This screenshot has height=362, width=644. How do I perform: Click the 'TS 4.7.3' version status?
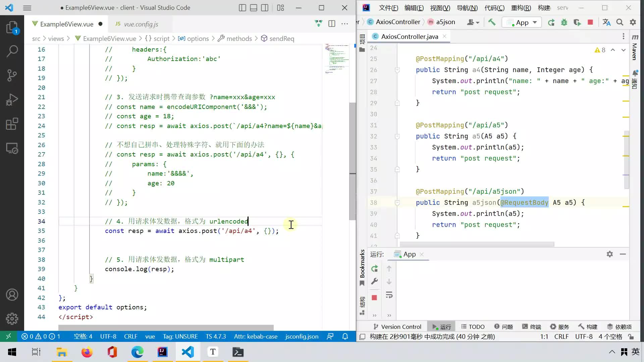[x=216, y=336]
